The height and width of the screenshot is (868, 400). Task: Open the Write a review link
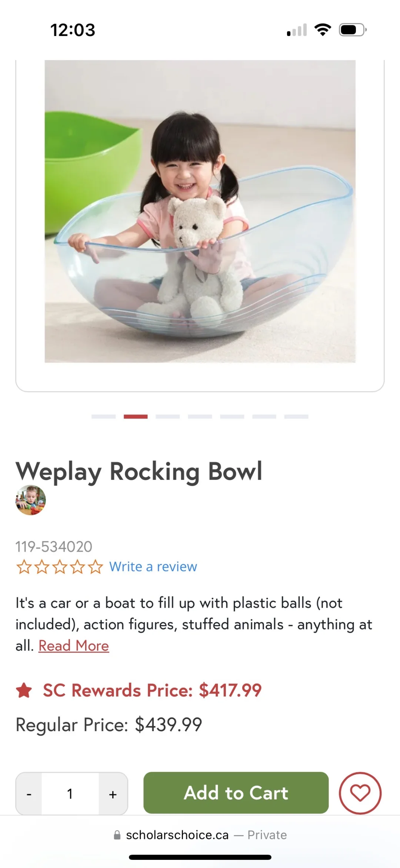pos(153,567)
